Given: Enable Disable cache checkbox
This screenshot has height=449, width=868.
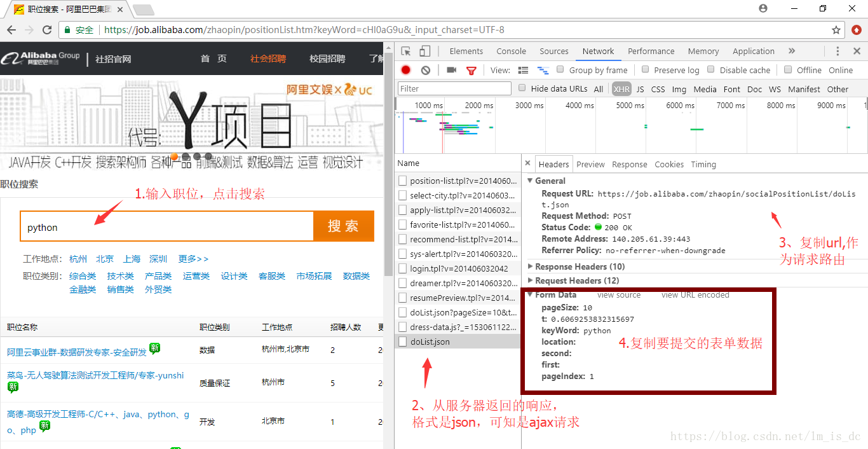Looking at the screenshot, I should [711, 69].
